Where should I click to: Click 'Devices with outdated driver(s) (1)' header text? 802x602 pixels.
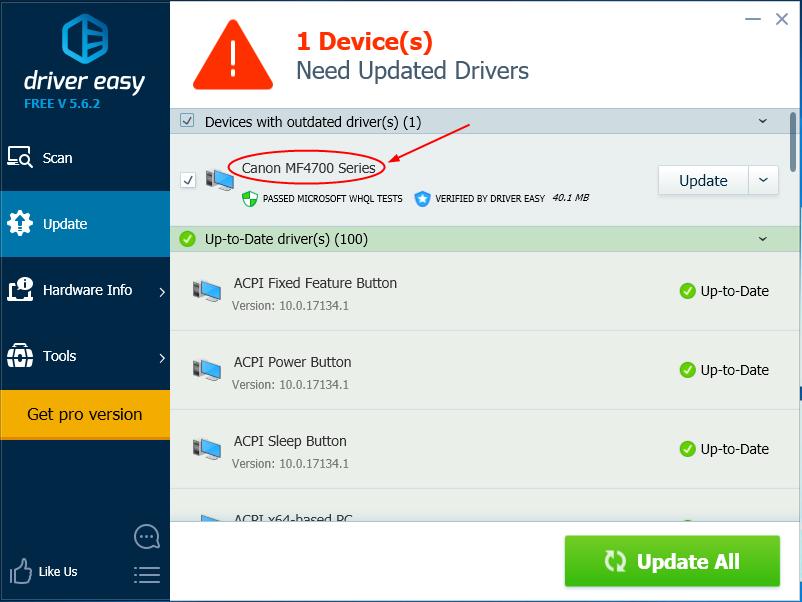[313, 122]
